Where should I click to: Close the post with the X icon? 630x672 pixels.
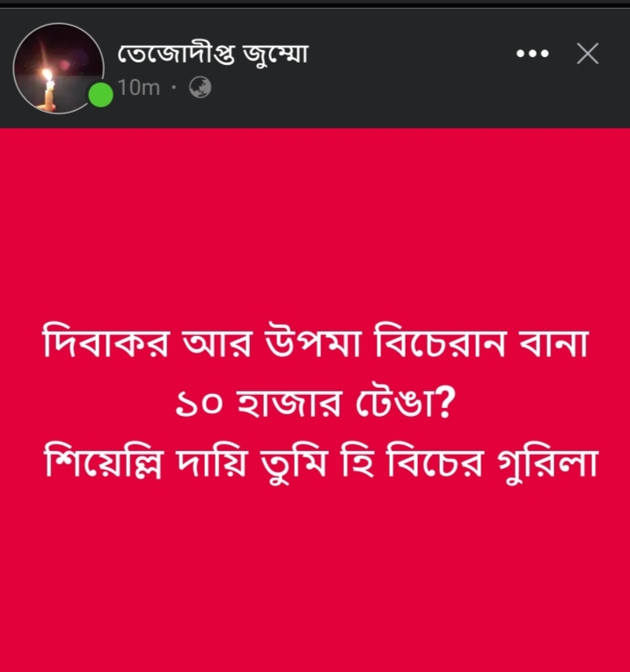click(588, 54)
